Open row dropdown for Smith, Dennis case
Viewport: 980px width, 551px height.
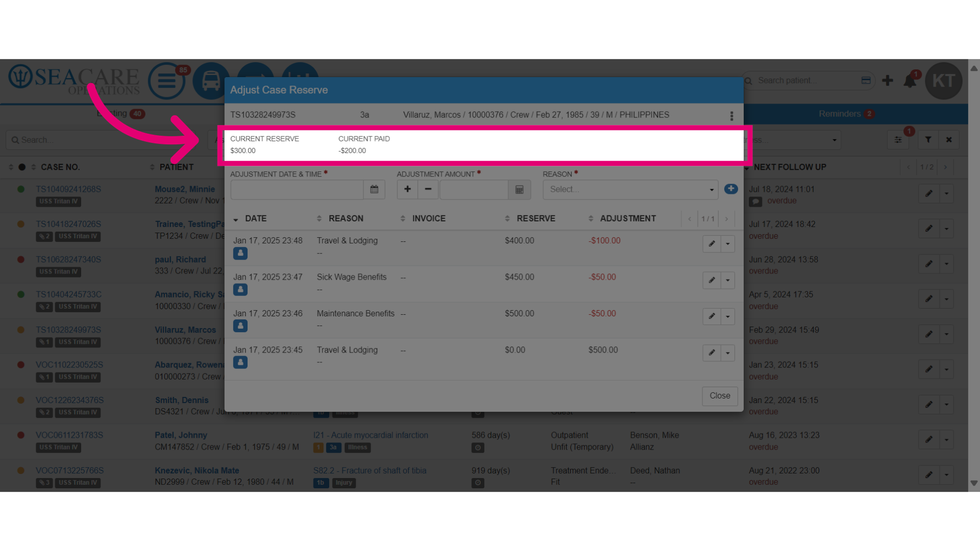[x=947, y=404]
